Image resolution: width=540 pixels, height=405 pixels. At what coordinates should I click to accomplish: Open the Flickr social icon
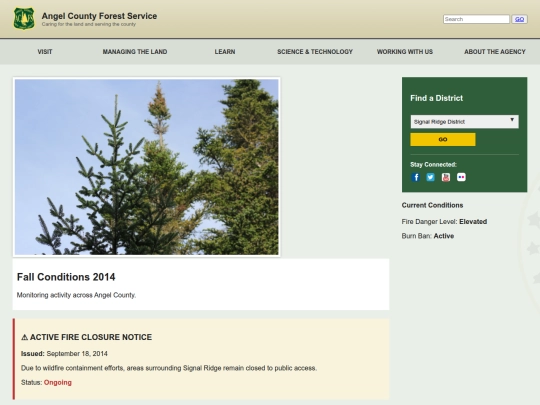click(x=461, y=177)
